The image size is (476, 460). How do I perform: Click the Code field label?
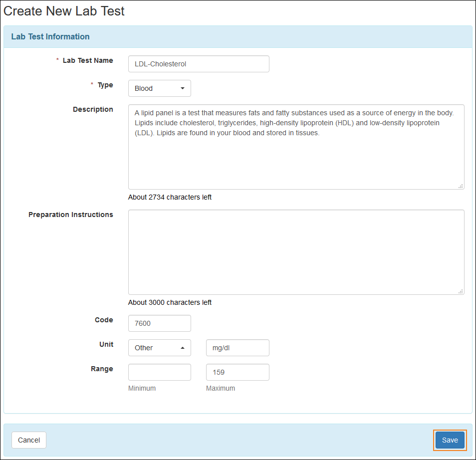104,320
